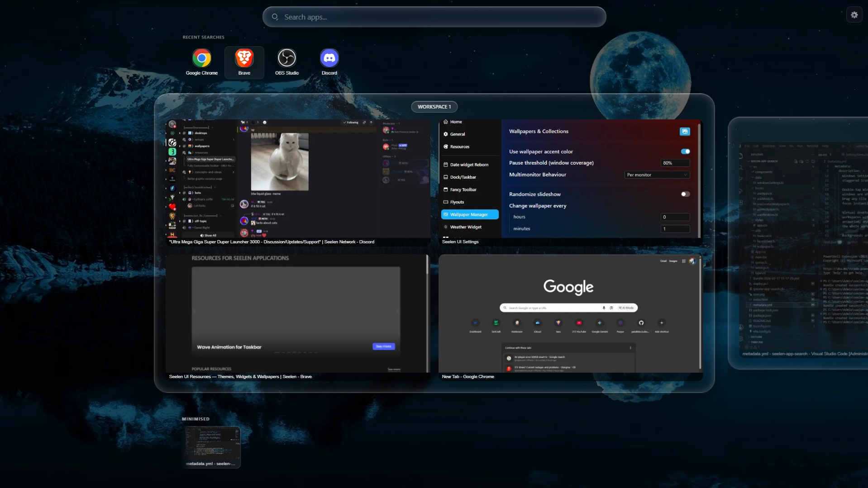
Task: Toggle Randomize slideshow switch
Action: click(x=685, y=194)
